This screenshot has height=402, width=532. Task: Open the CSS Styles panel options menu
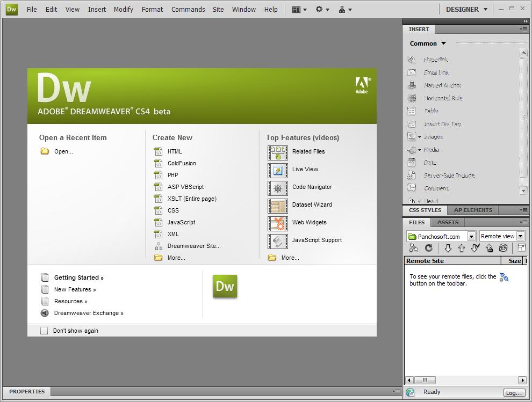pyautogui.click(x=523, y=210)
